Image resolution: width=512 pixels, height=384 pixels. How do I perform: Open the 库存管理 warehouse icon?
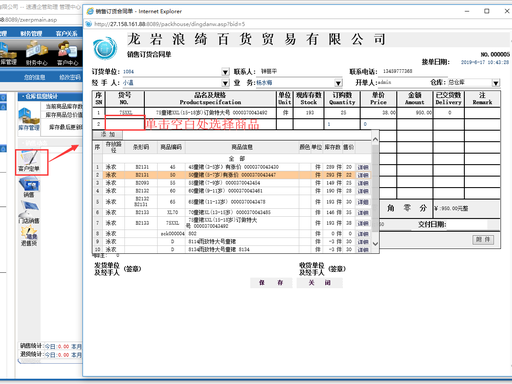(28, 119)
